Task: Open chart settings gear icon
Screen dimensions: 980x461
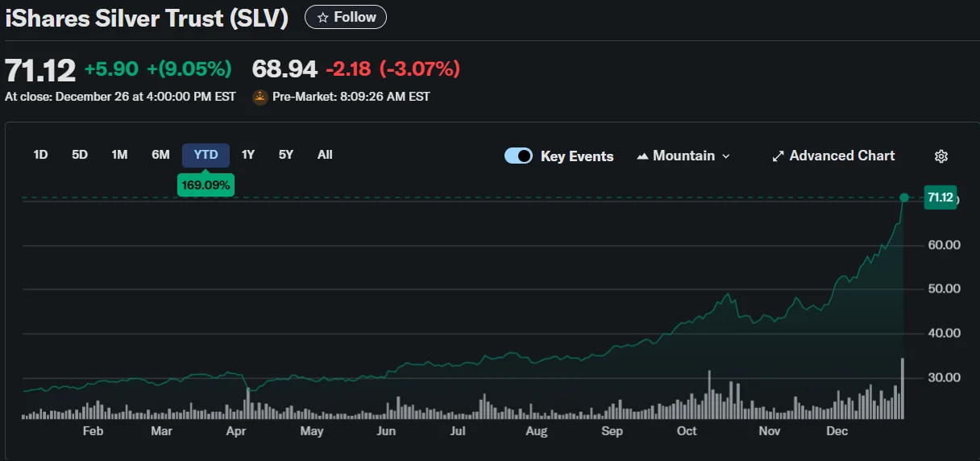Action: [x=941, y=156]
